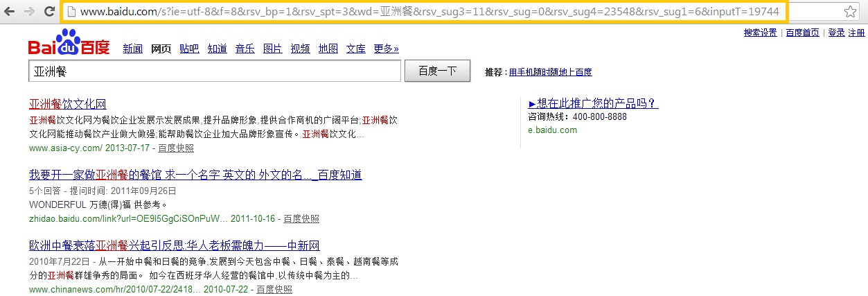The height and width of the screenshot is (296, 868).
Task: Click the browser back arrow
Action: [x=11, y=12]
